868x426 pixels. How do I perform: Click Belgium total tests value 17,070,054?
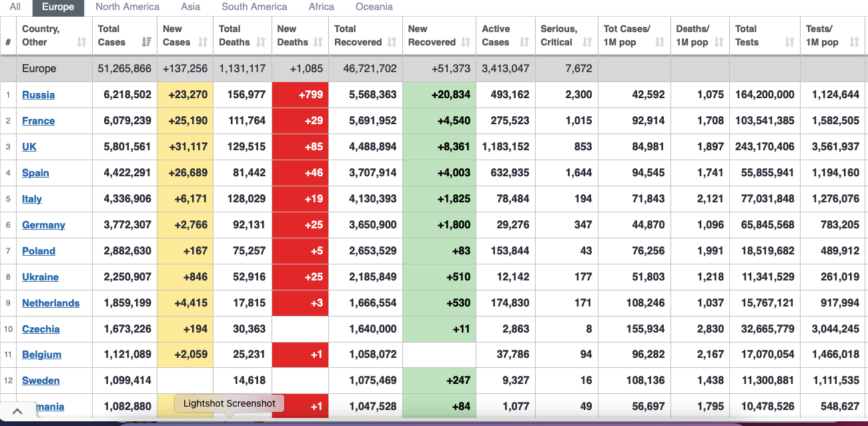(x=767, y=355)
